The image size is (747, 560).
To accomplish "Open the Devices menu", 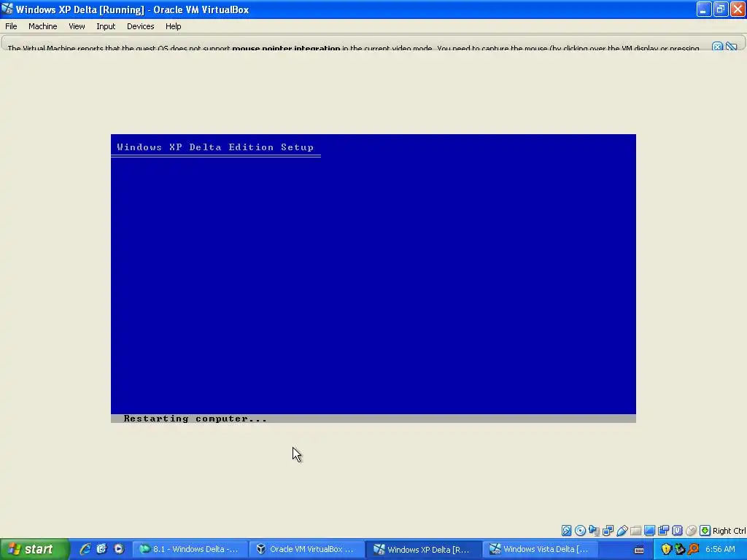I will (141, 26).
